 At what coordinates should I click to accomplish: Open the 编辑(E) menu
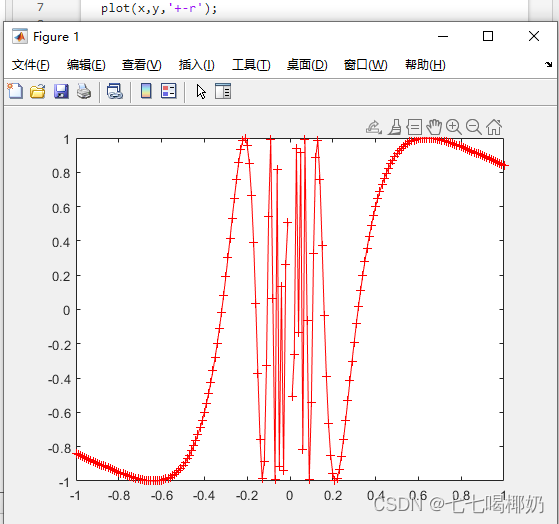click(86, 65)
